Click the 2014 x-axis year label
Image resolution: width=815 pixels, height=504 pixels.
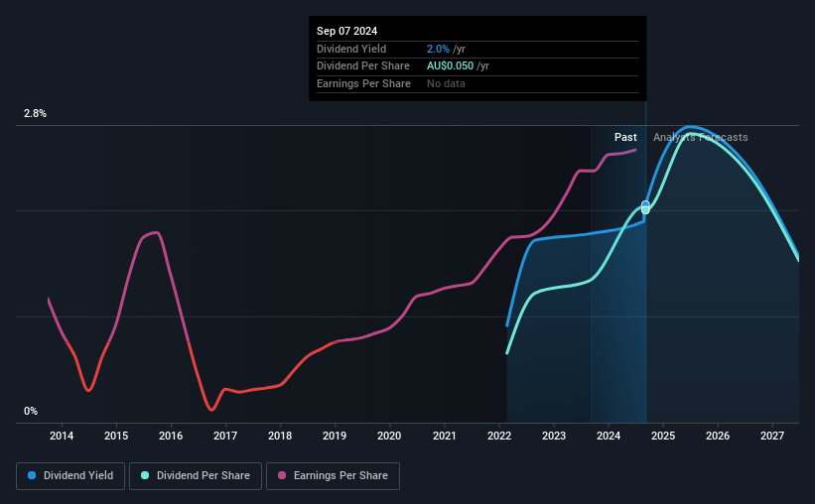click(62, 436)
